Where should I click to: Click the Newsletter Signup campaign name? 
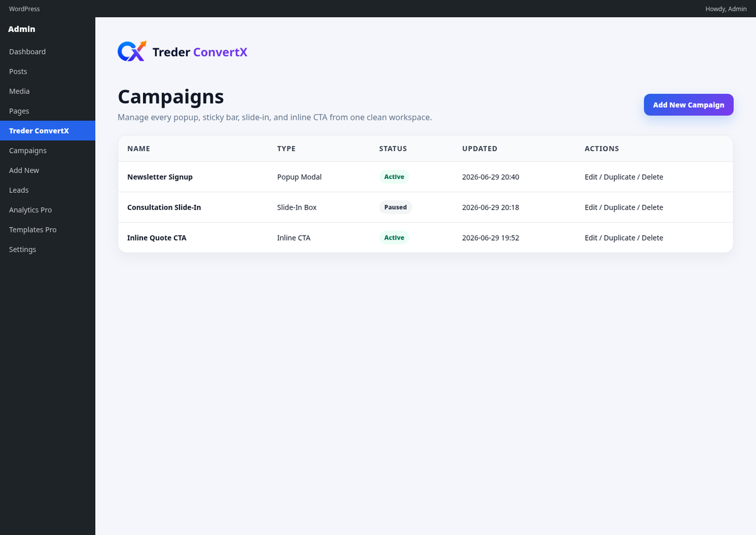tap(160, 177)
